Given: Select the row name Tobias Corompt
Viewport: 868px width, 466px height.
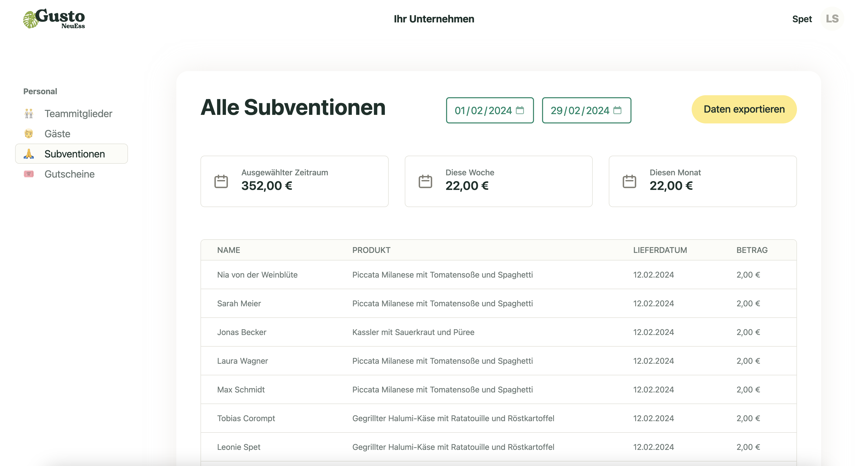Looking at the screenshot, I should coord(246,418).
